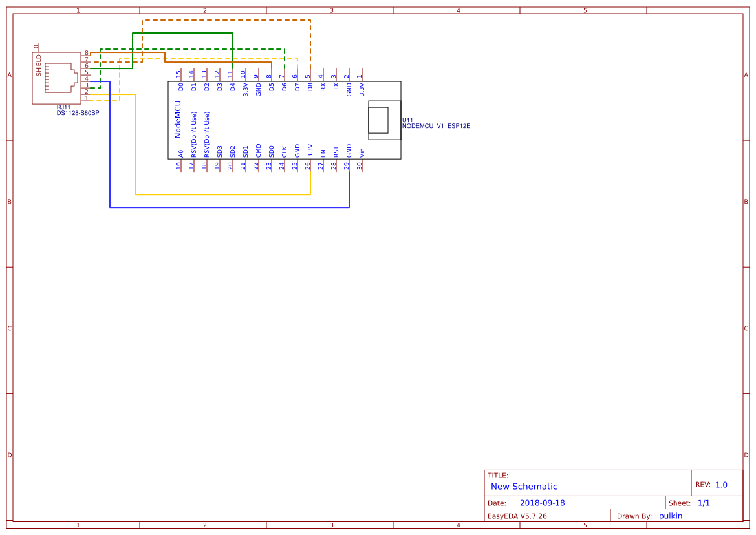This screenshot has height=535, width=756.
Task: Click the revision value 1.0
Action: [x=721, y=485]
